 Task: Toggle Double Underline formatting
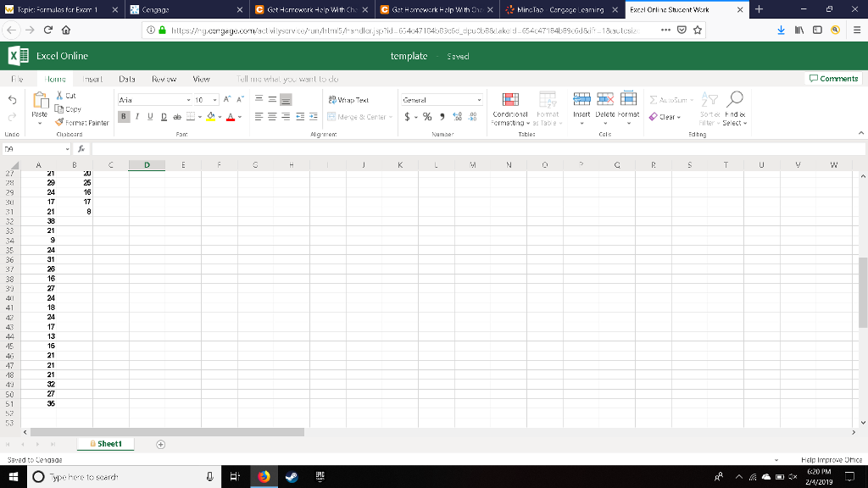coord(164,117)
